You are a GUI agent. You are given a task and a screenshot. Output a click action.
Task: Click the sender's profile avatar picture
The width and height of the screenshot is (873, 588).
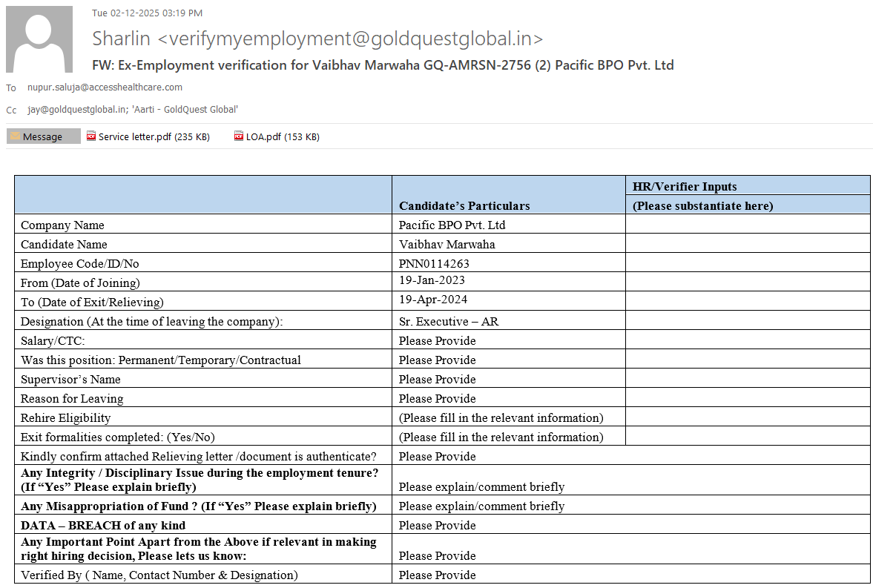point(39,39)
